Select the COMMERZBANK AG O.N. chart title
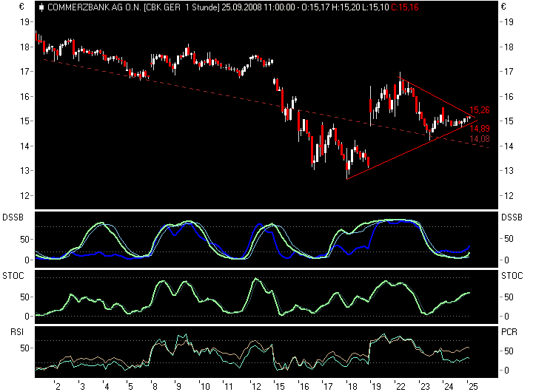This screenshot has width=533, height=392. click(x=95, y=7)
